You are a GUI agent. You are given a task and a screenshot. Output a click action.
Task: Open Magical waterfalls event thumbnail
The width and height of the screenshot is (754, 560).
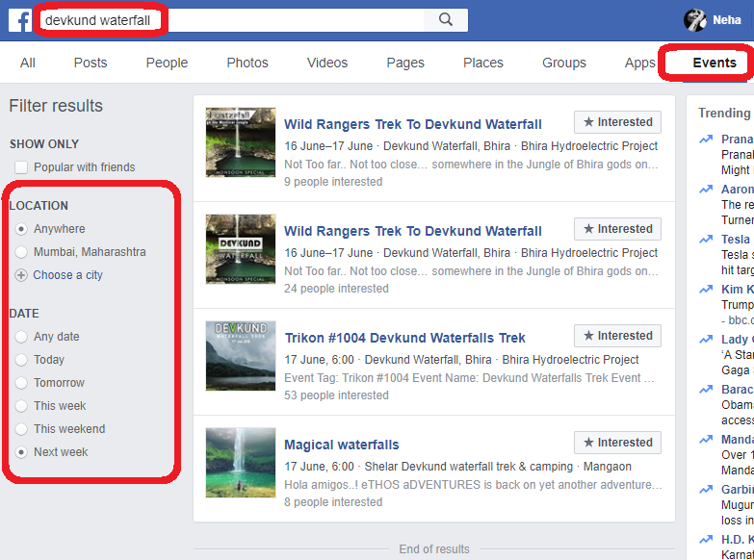[x=241, y=463]
